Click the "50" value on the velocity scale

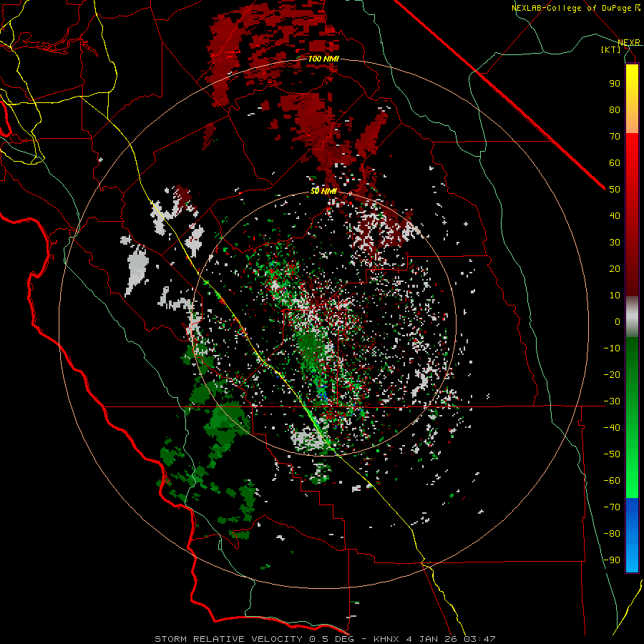[x=615, y=190]
